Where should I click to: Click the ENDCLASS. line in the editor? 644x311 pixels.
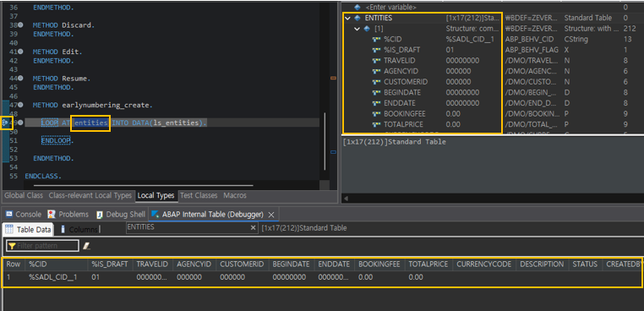click(43, 176)
